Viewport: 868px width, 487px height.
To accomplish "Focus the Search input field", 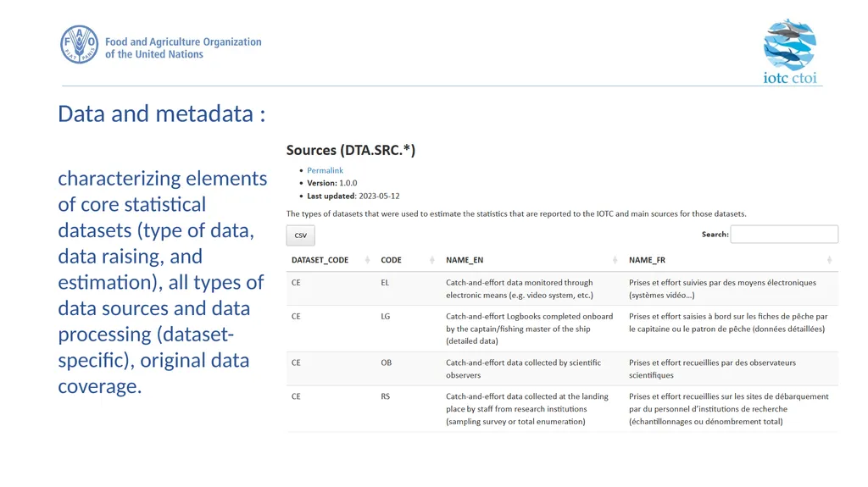I will tap(784, 234).
